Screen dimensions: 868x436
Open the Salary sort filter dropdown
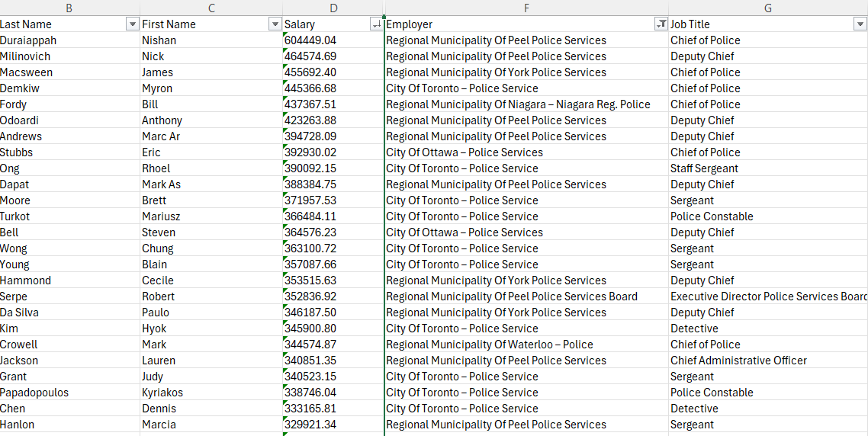[x=376, y=24]
